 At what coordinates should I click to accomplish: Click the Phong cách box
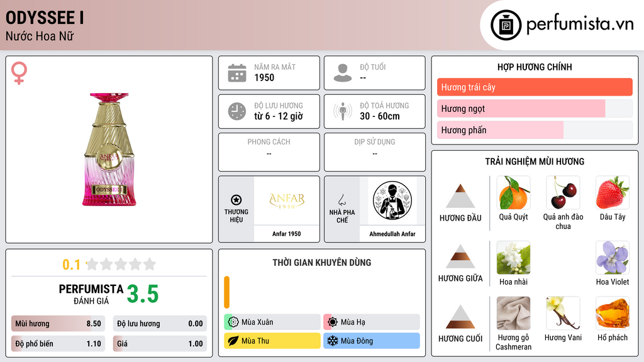tap(269, 152)
